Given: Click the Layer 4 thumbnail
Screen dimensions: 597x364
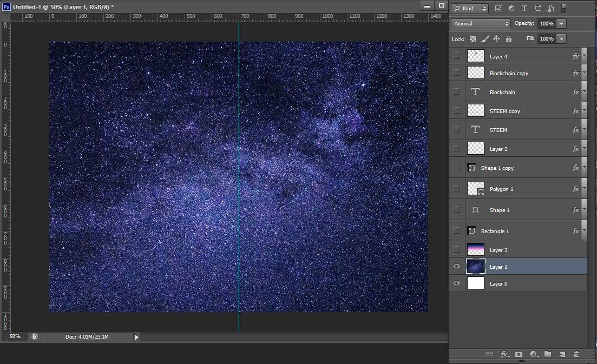Looking at the screenshot, I should [475, 56].
